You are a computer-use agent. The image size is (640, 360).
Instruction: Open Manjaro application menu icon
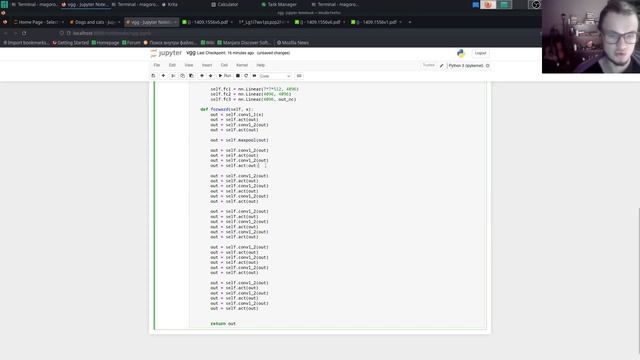(x=4, y=4)
